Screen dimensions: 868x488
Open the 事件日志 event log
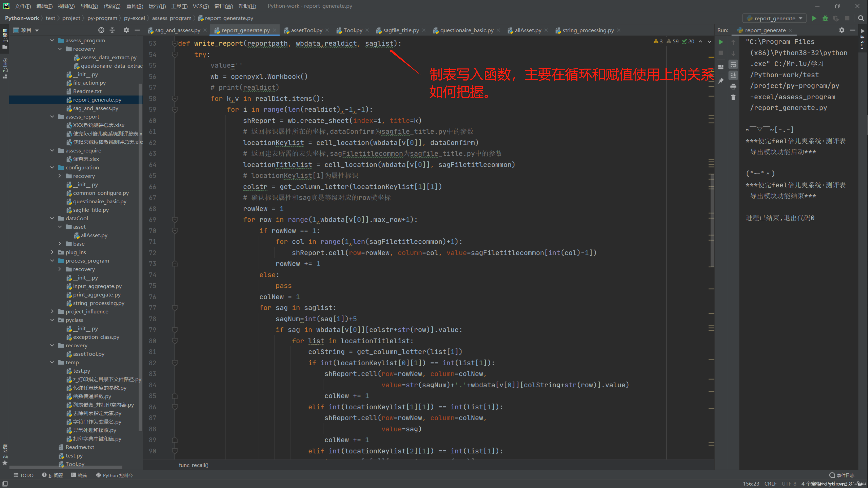[842, 475]
